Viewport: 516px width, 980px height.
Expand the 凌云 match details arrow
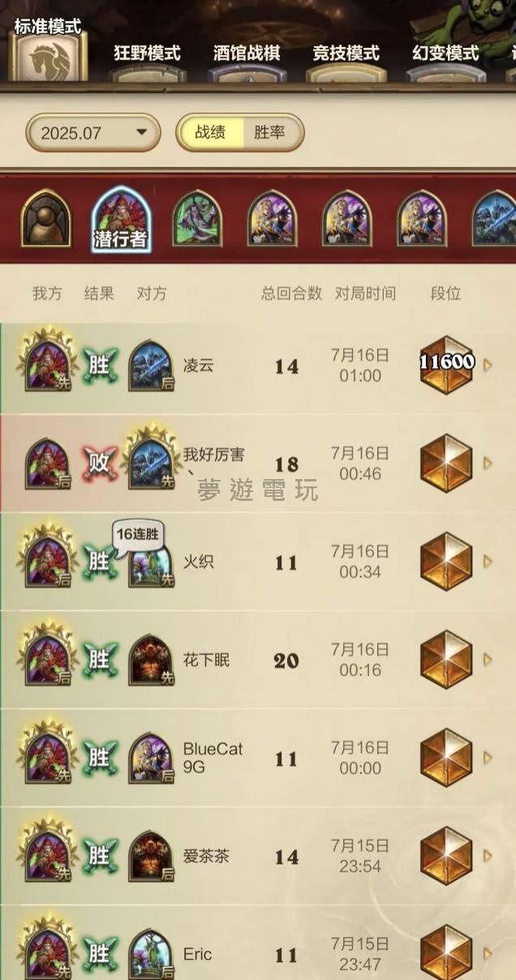point(488,365)
